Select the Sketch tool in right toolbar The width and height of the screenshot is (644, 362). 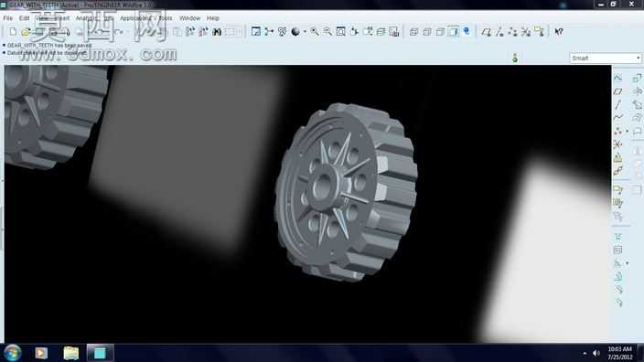click(617, 78)
